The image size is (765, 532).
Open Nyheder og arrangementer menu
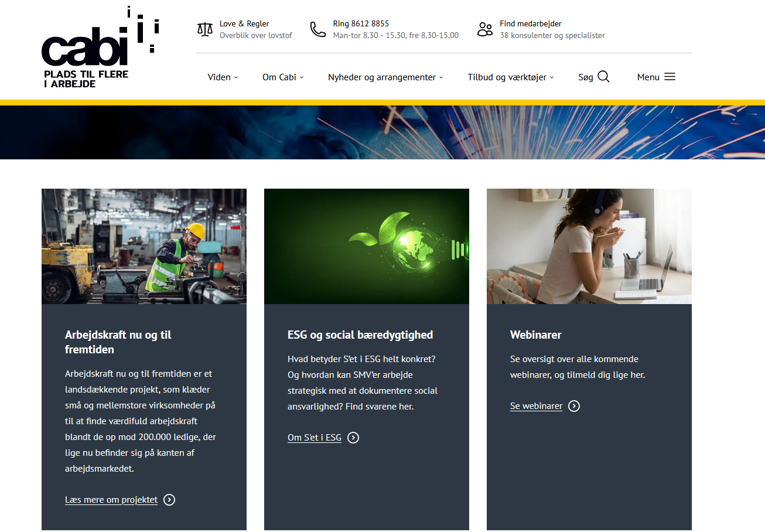tap(382, 77)
